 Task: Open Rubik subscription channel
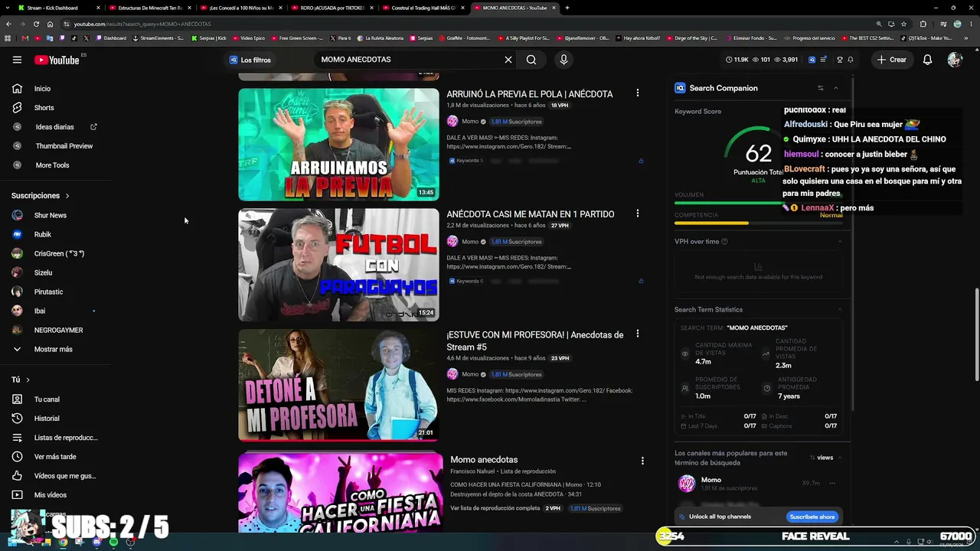point(43,235)
